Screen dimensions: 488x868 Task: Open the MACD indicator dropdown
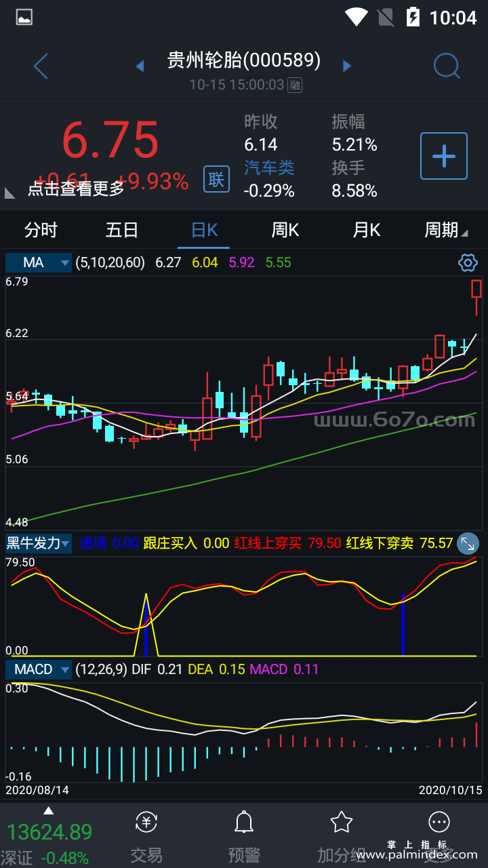[39, 669]
